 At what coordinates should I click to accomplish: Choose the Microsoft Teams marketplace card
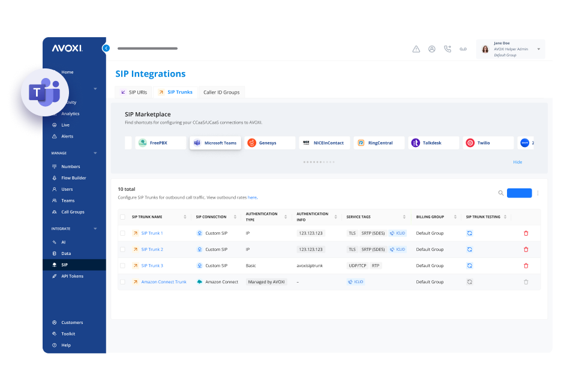point(215,143)
